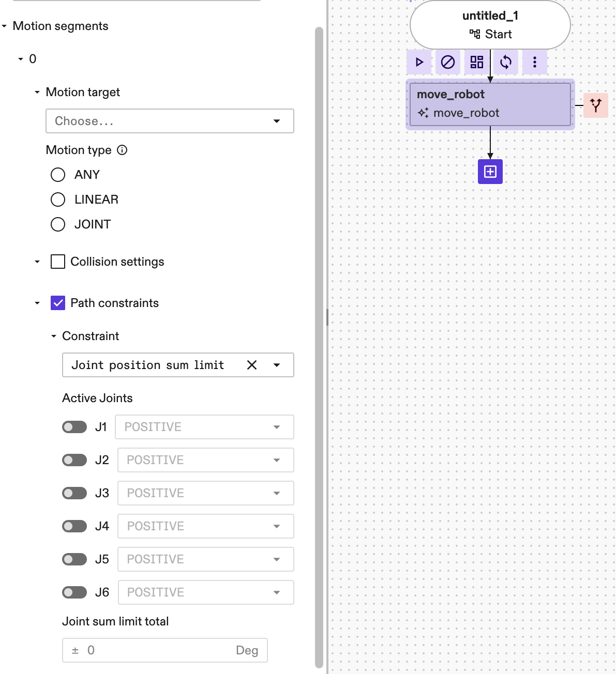Collapse the Motion segments section
Image resolution: width=616 pixels, height=674 pixels.
[5, 25]
